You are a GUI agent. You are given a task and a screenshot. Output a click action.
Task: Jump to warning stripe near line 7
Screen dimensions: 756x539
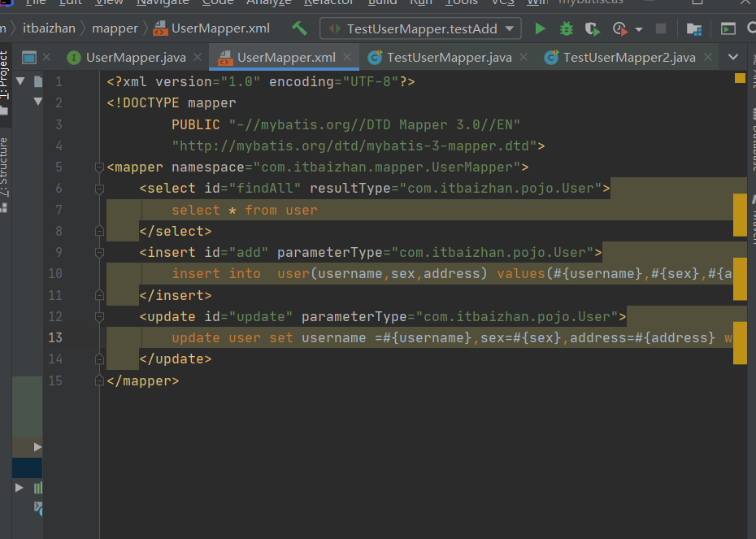pos(740,215)
